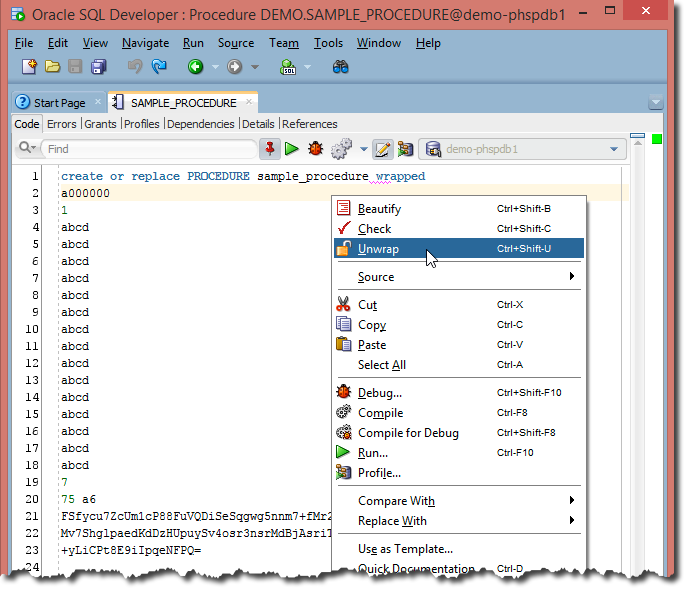Viewport: 684px width, 589px height.
Task: Choose Profile... from context menu
Action: tap(458, 473)
